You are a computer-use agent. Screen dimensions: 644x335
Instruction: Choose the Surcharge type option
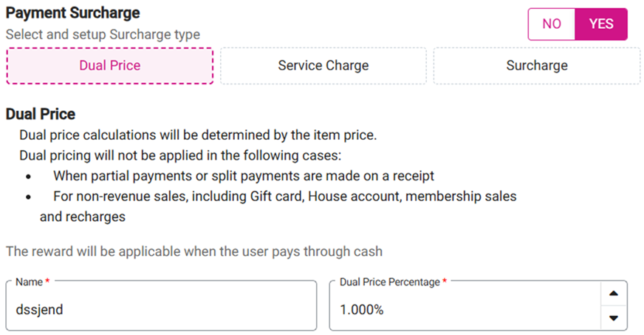point(537,66)
